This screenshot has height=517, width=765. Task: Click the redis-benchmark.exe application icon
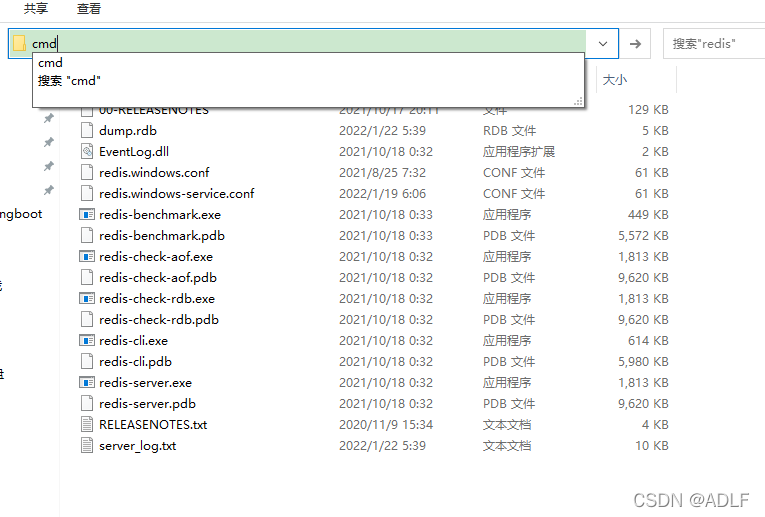(x=87, y=215)
